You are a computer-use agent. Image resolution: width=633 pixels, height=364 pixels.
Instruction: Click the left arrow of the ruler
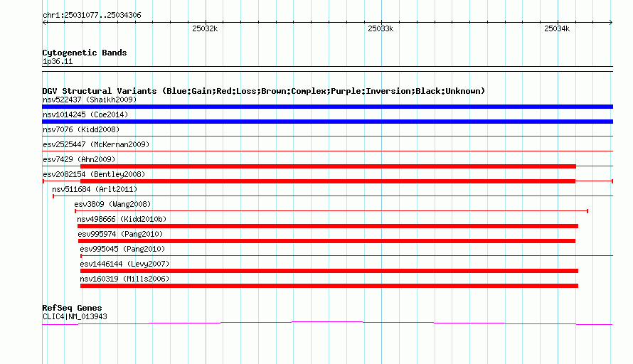pyautogui.click(x=45, y=23)
